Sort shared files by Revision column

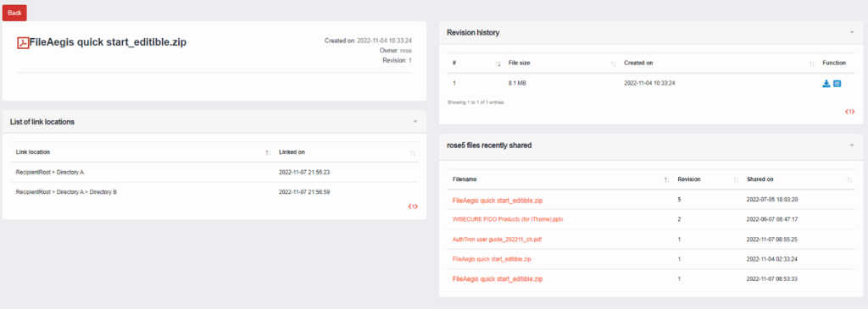pos(736,179)
